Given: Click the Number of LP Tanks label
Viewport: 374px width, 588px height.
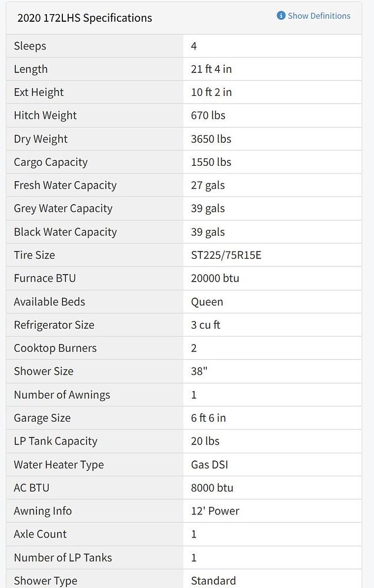Looking at the screenshot, I should point(63,557).
